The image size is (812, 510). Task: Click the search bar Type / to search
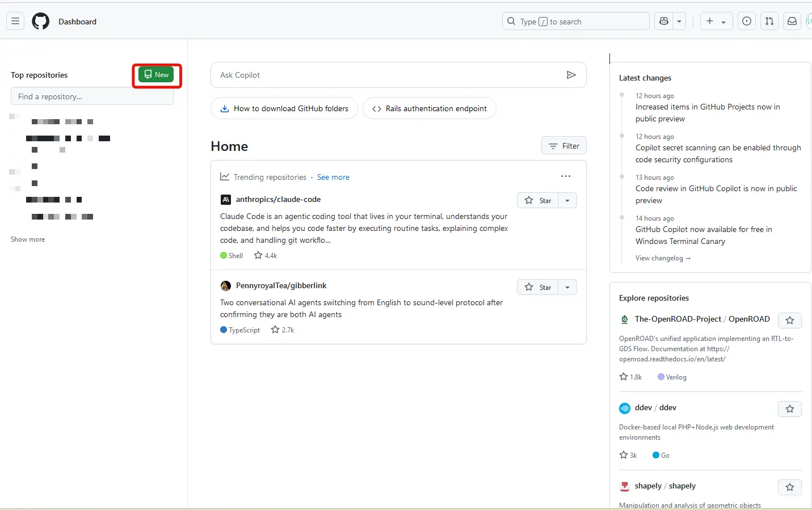[576, 22]
